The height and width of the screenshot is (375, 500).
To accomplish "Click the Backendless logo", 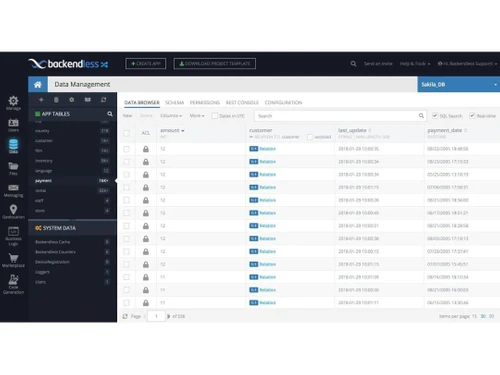I will (x=68, y=64).
